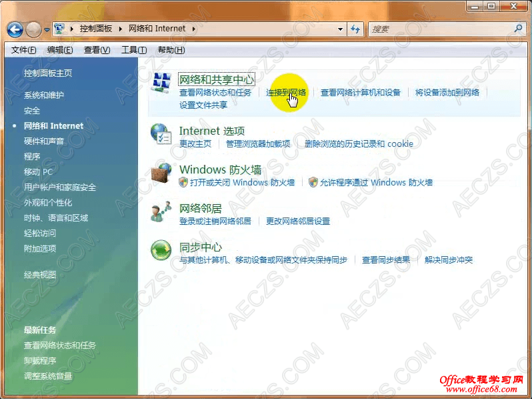
Task: Click shield icon beside 打开或关闭 Windows 防火墙
Action: pos(183,182)
